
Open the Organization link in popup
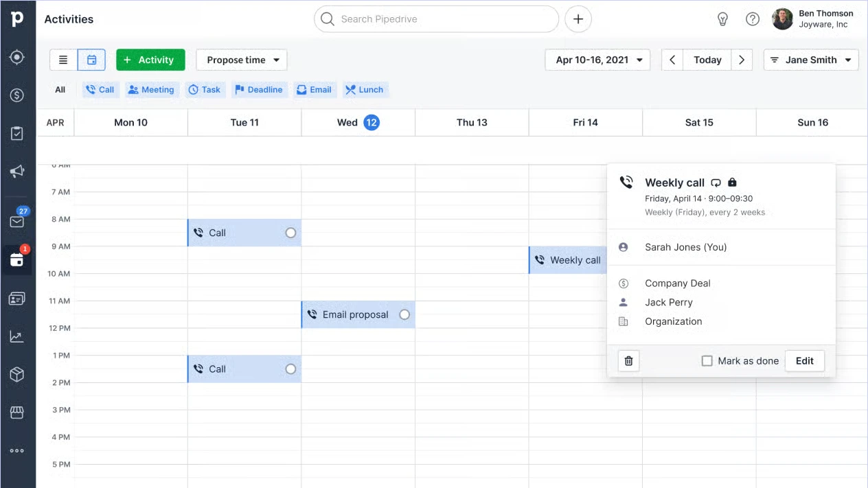tap(674, 321)
